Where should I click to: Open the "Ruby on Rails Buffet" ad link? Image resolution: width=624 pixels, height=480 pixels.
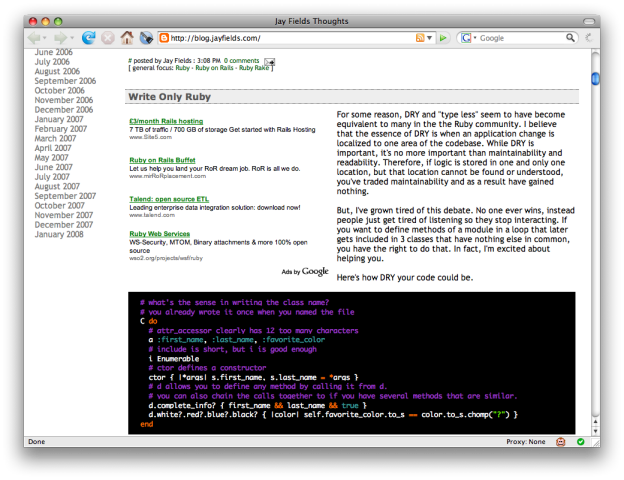tap(160, 160)
